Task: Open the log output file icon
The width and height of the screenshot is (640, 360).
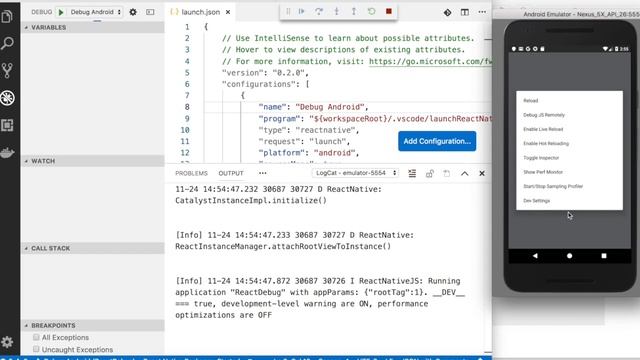Action: click(447, 173)
